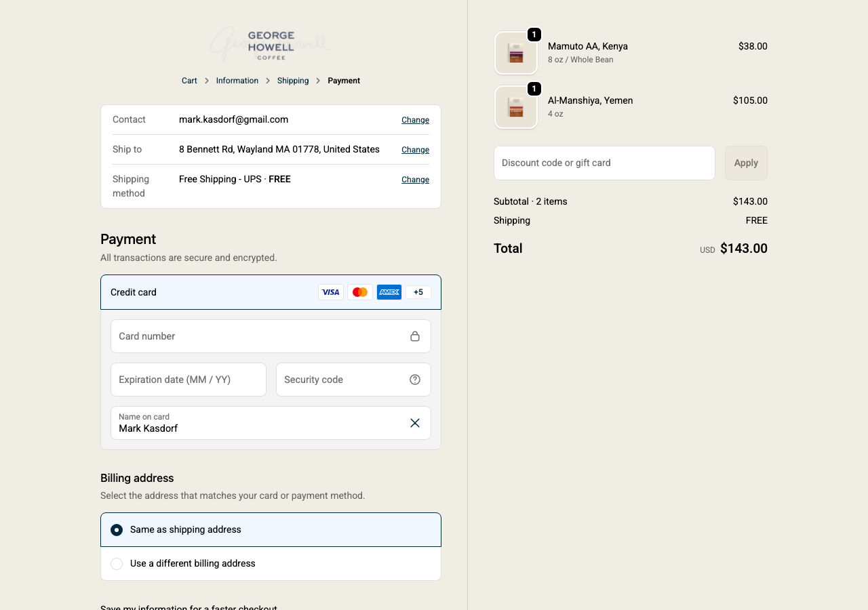
Task: Click the American Express icon
Action: click(x=389, y=292)
